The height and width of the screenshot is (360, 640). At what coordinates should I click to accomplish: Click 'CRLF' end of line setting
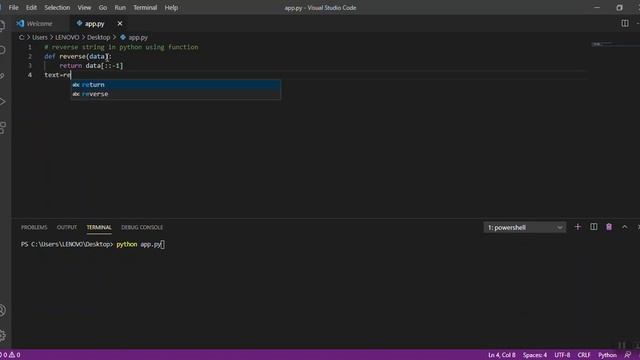[584, 355]
